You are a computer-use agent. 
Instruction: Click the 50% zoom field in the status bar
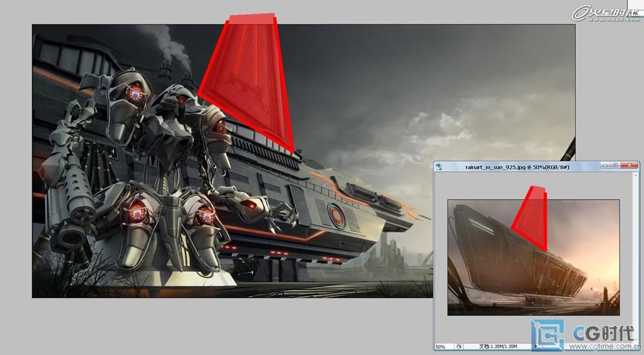click(x=444, y=347)
